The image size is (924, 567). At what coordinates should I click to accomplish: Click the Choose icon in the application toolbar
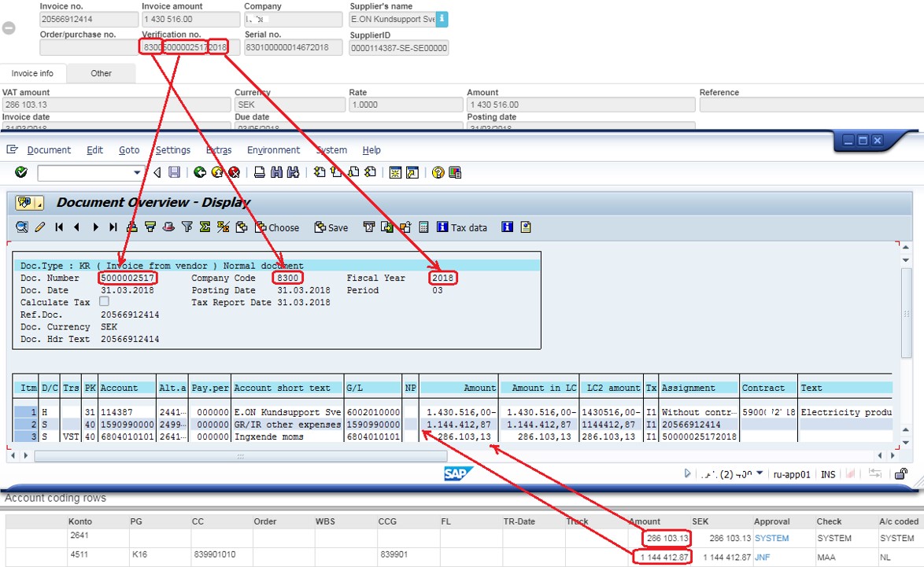pyautogui.click(x=277, y=227)
